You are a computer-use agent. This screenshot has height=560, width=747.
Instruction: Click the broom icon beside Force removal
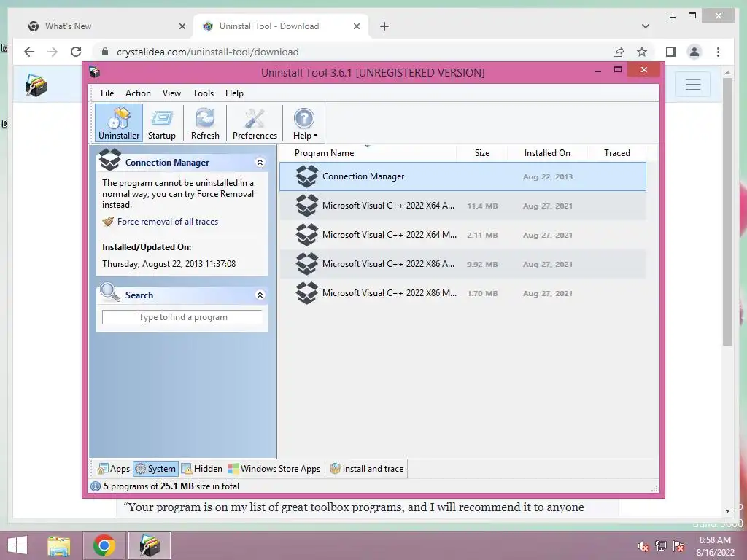108,222
